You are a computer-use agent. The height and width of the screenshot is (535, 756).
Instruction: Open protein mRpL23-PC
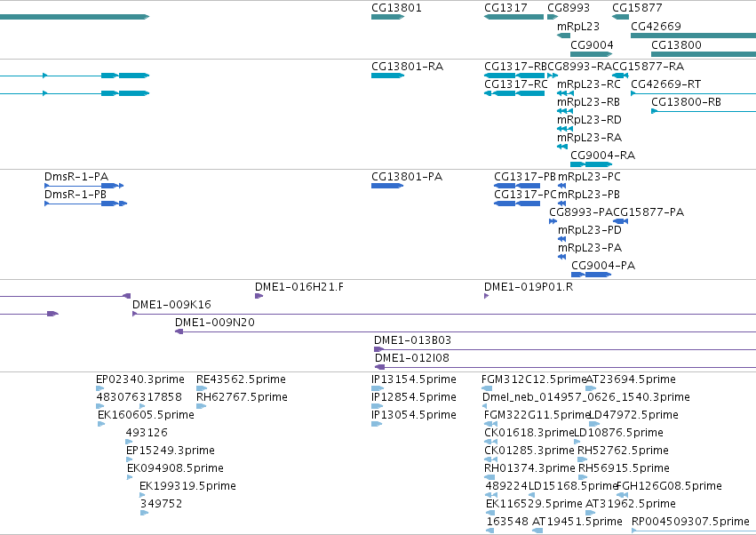click(589, 177)
